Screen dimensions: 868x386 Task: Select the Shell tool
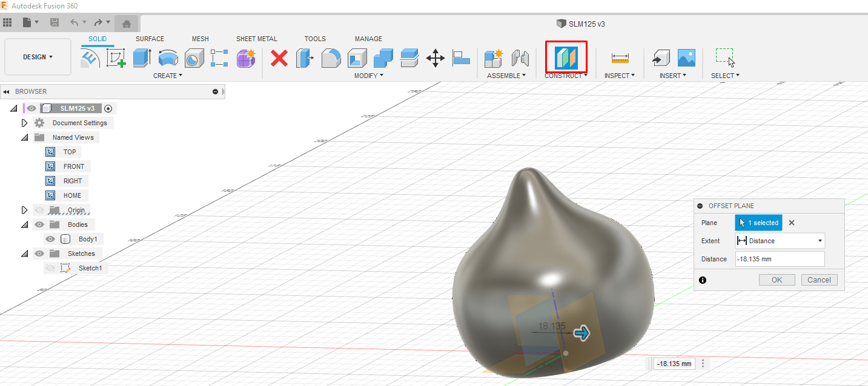click(357, 59)
